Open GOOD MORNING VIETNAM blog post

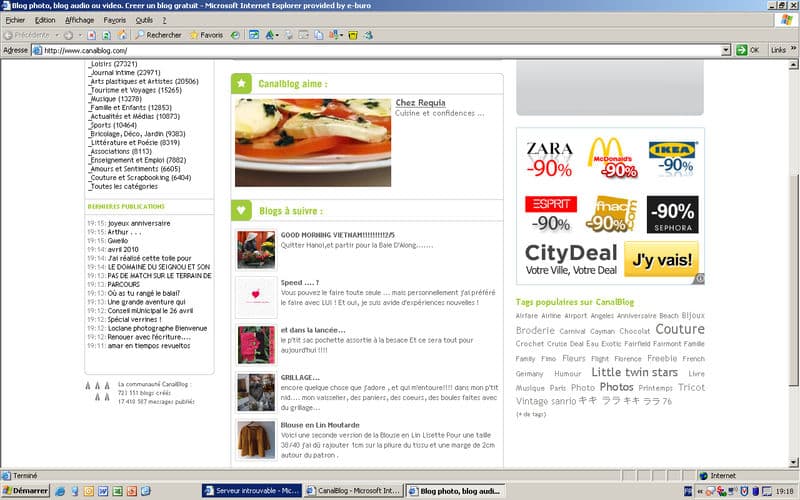pos(337,235)
